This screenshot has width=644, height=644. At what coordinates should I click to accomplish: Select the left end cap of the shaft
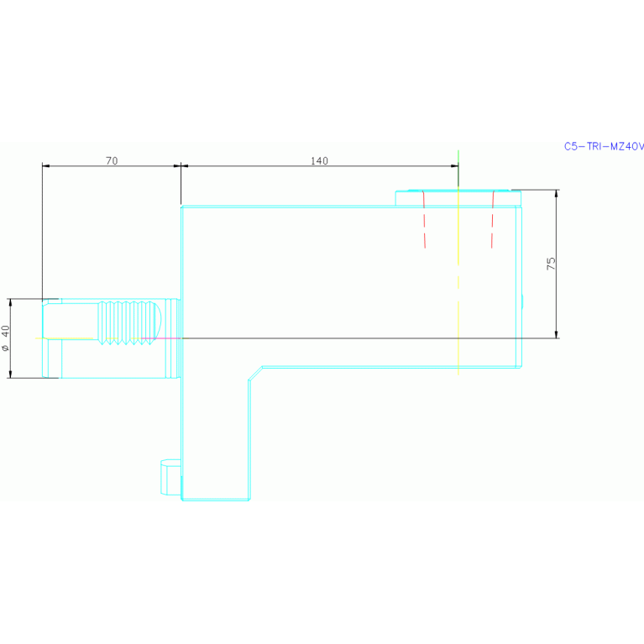click(x=51, y=338)
